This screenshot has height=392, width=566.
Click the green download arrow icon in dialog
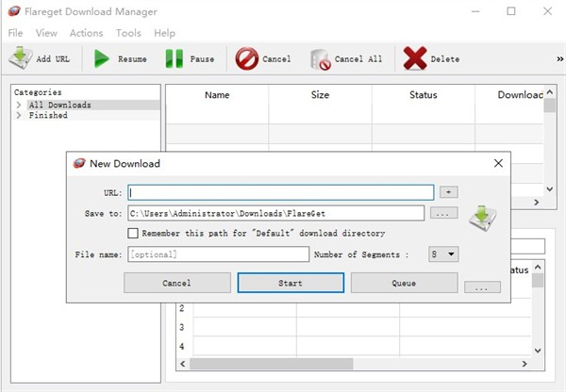coord(482,218)
